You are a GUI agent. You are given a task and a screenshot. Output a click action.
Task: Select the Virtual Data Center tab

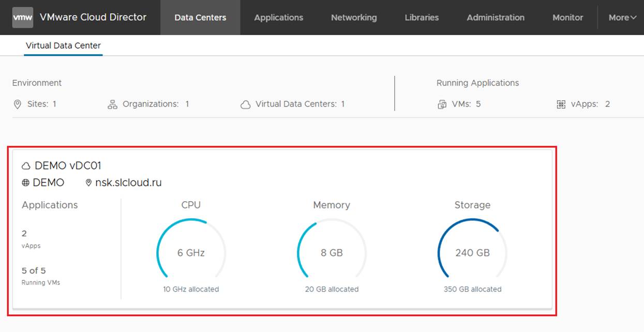(63, 46)
